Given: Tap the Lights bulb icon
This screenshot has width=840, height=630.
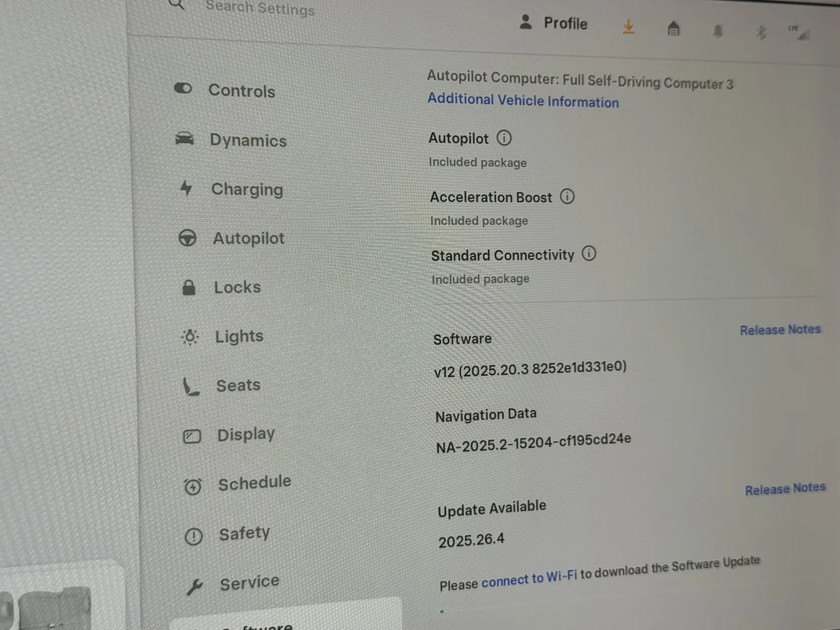Looking at the screenshot, I should tap(190, 337).
